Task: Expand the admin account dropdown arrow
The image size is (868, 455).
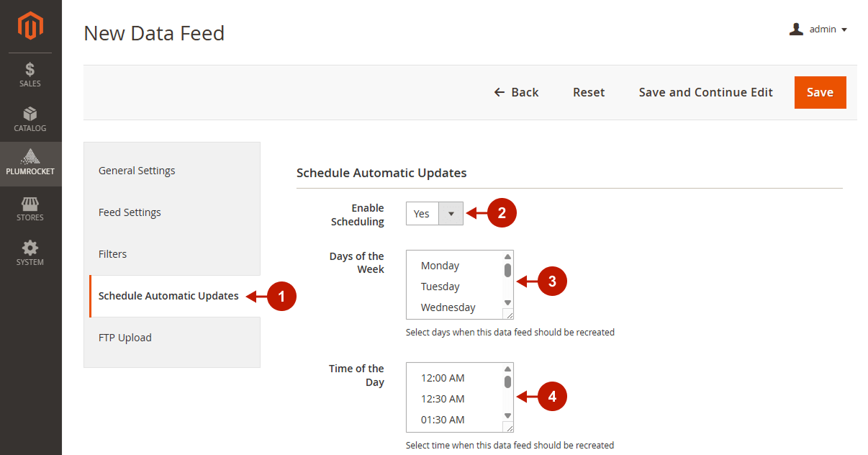Action: (x=844, y=30)
